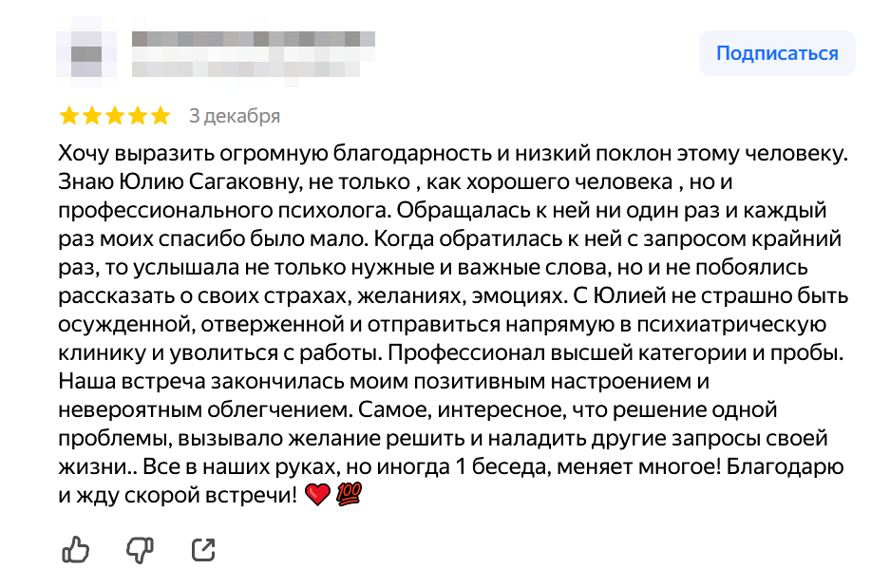
Task: Click the first rating star
Action: [69, 116]
